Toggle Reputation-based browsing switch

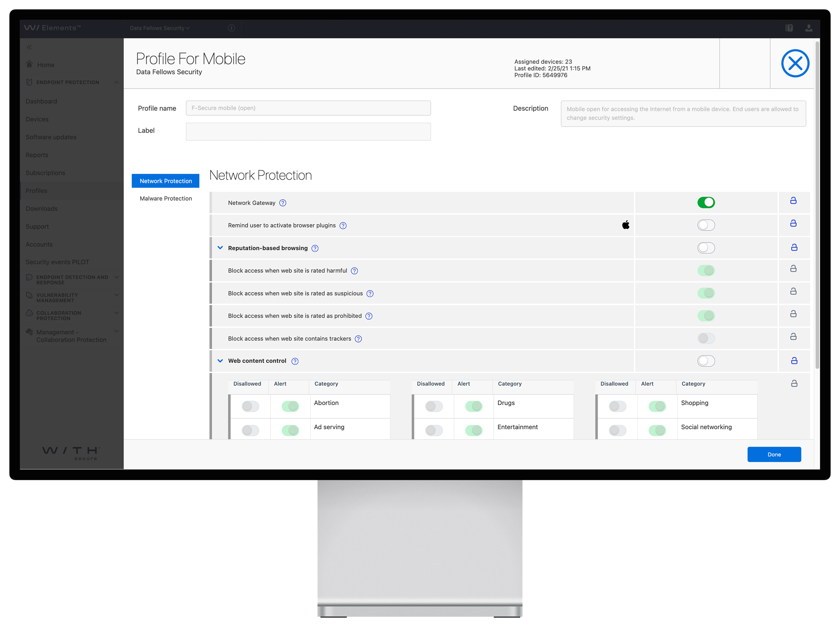pyautogui.click(x=706, y=248)
